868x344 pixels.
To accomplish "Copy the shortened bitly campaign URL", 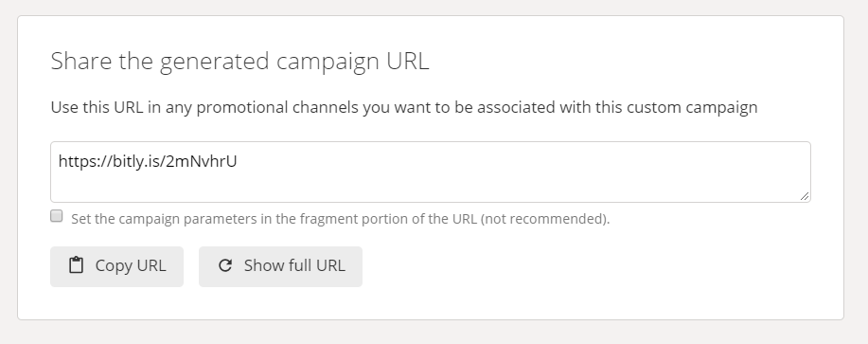I will pos(116,266).
